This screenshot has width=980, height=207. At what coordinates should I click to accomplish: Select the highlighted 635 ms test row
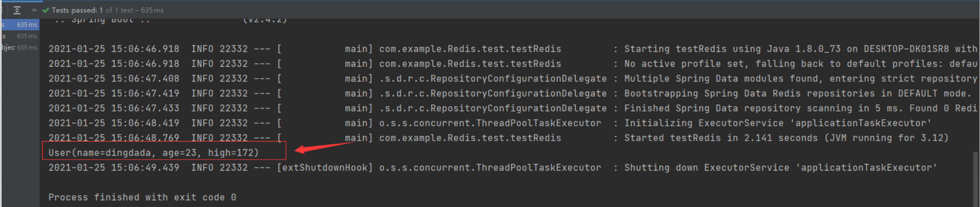pos(20,25)
